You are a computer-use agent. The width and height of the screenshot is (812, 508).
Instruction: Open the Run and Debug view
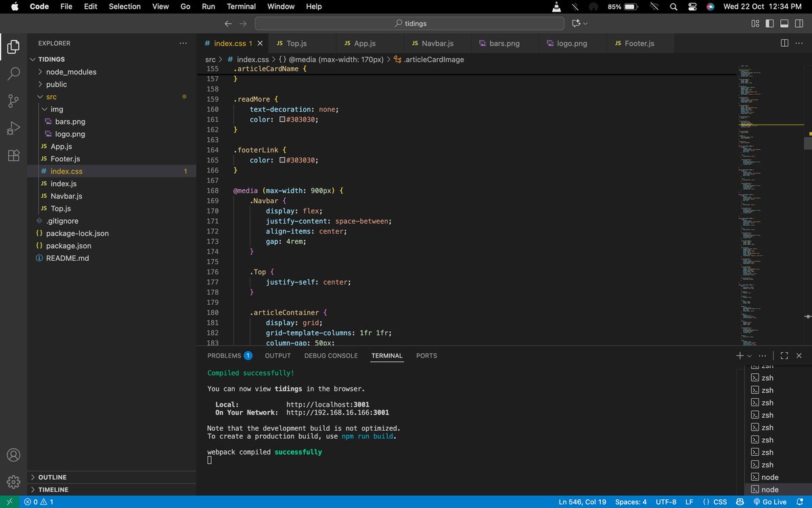[x=14, y=128]
